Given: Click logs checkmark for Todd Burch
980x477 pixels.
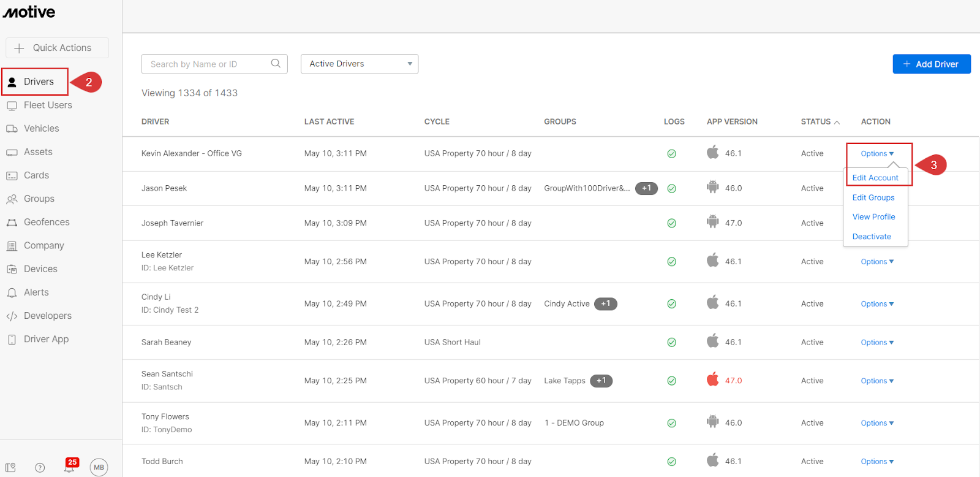Looking at the screenshot, I should coord(671,462).
